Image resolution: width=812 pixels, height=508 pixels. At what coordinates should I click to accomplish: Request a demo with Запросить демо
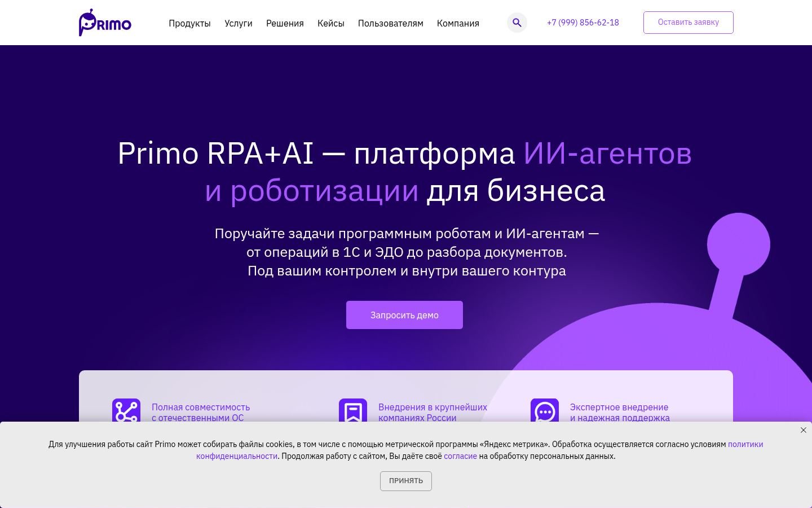(x=404, y=315)
